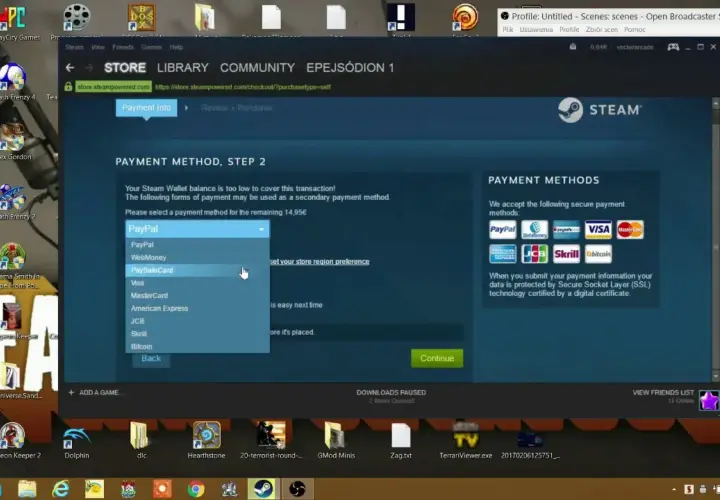This screenshot has height=500, width=720.
Task: Click the JCB payment method logo
Action: (x=534, y=254)
